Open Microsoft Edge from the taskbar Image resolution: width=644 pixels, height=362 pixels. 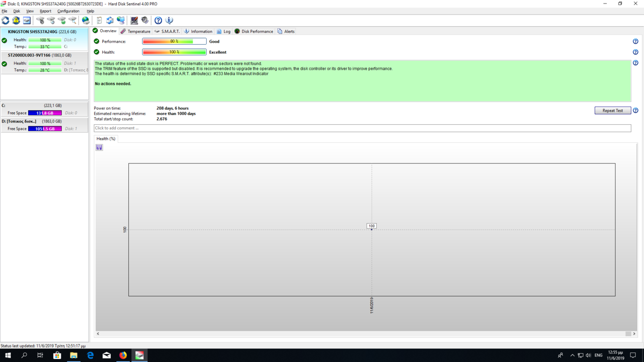pyautogui.click(x=90, y=355)
